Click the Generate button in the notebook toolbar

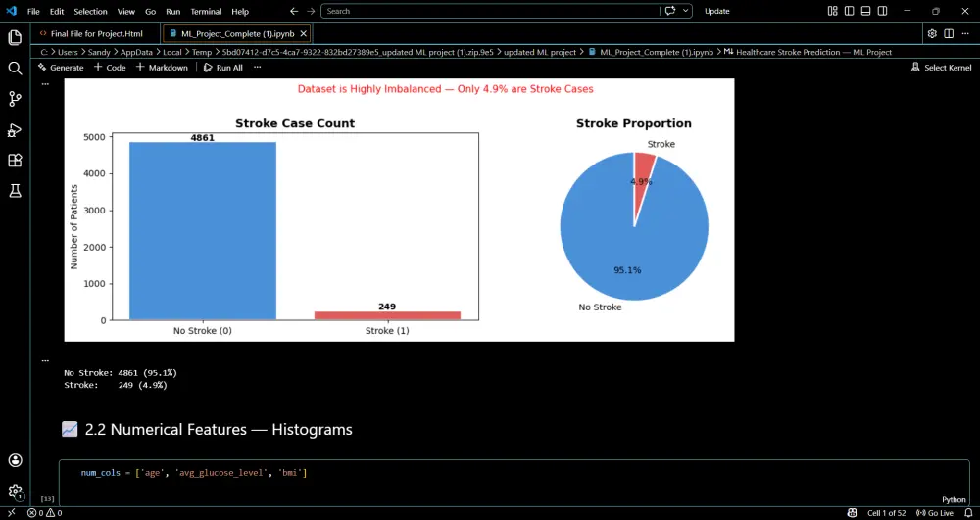(x=61, y=68)
